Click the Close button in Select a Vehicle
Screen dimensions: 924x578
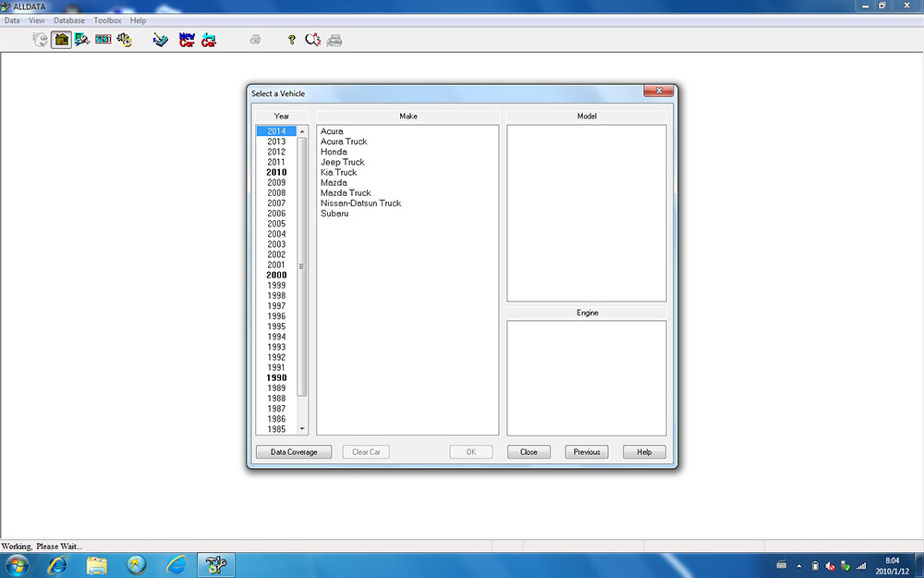(529, 452)
